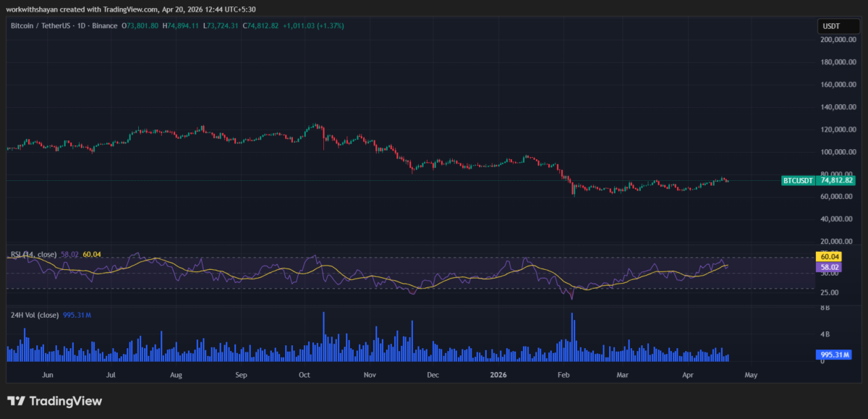Click the Oct label on time axis
The width and height of the screenshot is (868, 419).
[305, 376]
